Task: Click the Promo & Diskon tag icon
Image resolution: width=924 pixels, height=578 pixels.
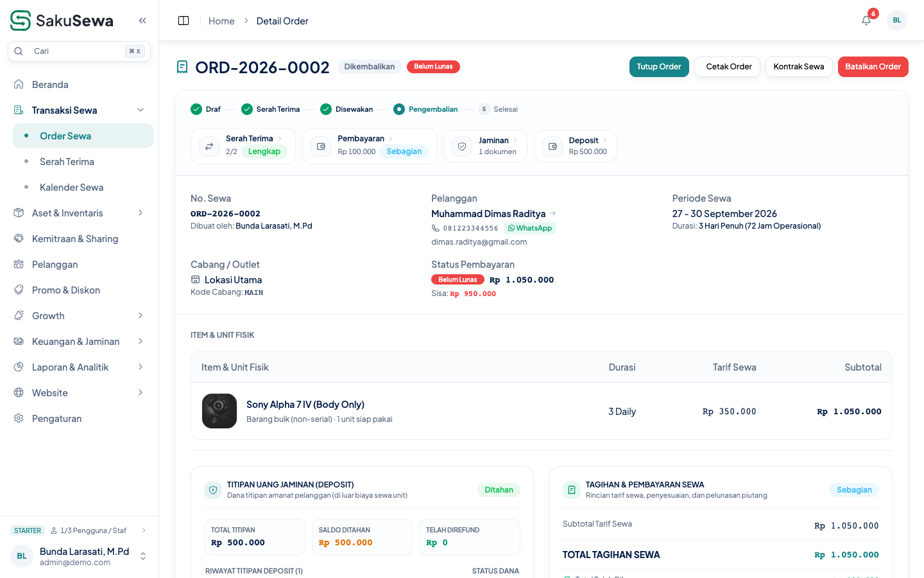Action: click(x=19, y=290)
